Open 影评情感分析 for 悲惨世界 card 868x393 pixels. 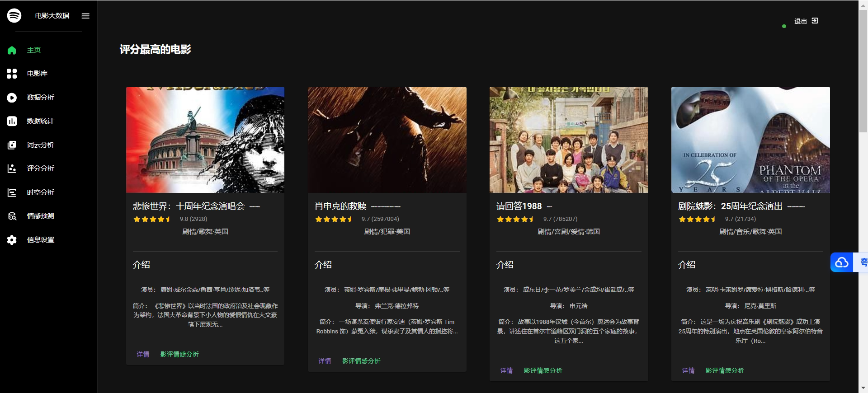pos(179,354)
